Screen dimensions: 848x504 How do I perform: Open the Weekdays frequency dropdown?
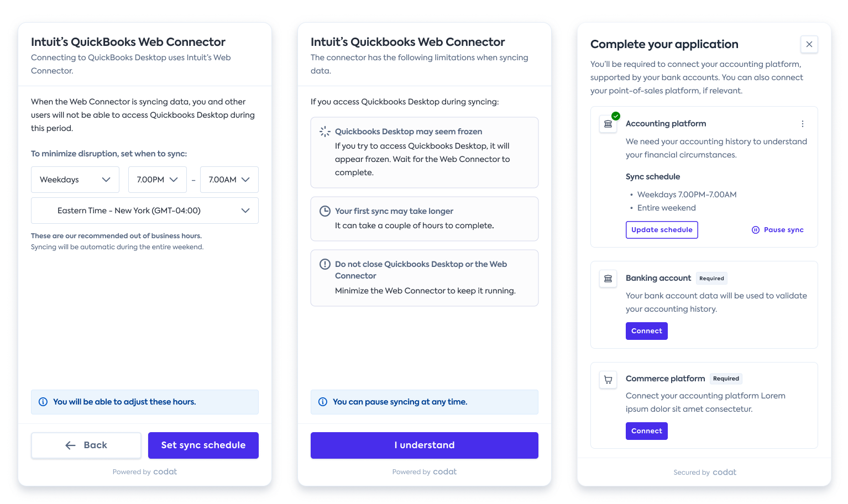click(75, 180)
